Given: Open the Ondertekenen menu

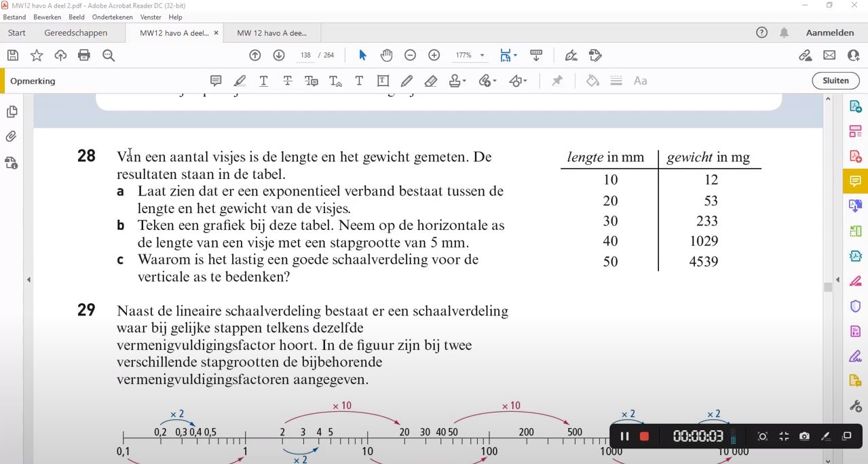Looking at the screenshot, I should [x=113, y=17].
